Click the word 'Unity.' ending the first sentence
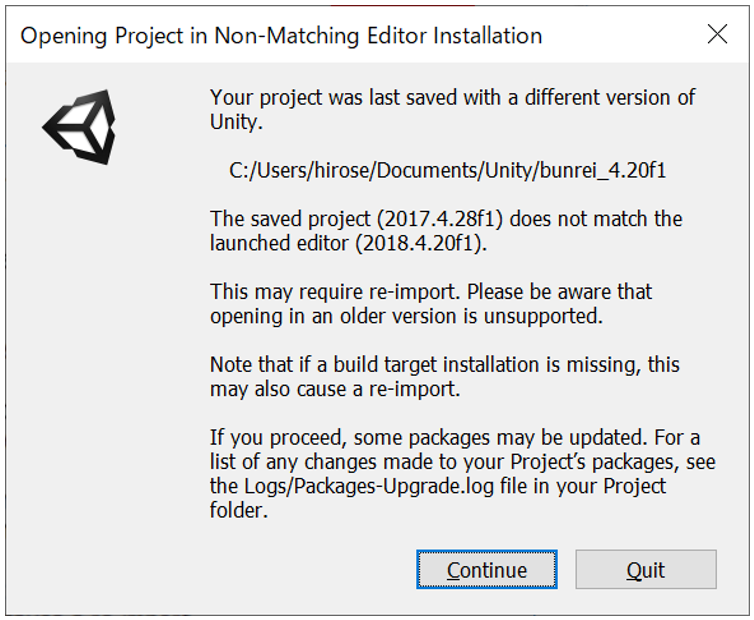This screenshot has height=620, width=754. (236, 122)
